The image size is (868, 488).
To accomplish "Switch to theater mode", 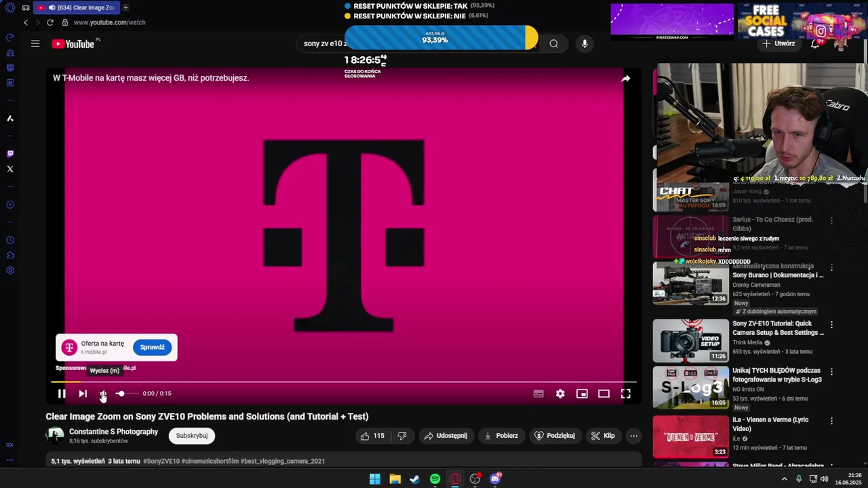I will pyautogui.click(x=604, y=394).
